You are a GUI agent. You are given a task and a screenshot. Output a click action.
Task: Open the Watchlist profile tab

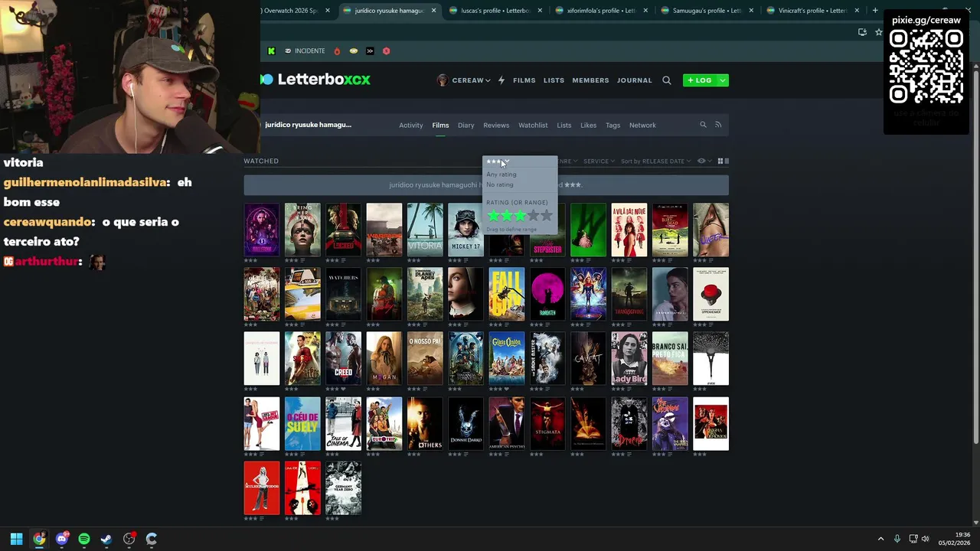click(533, 126)
